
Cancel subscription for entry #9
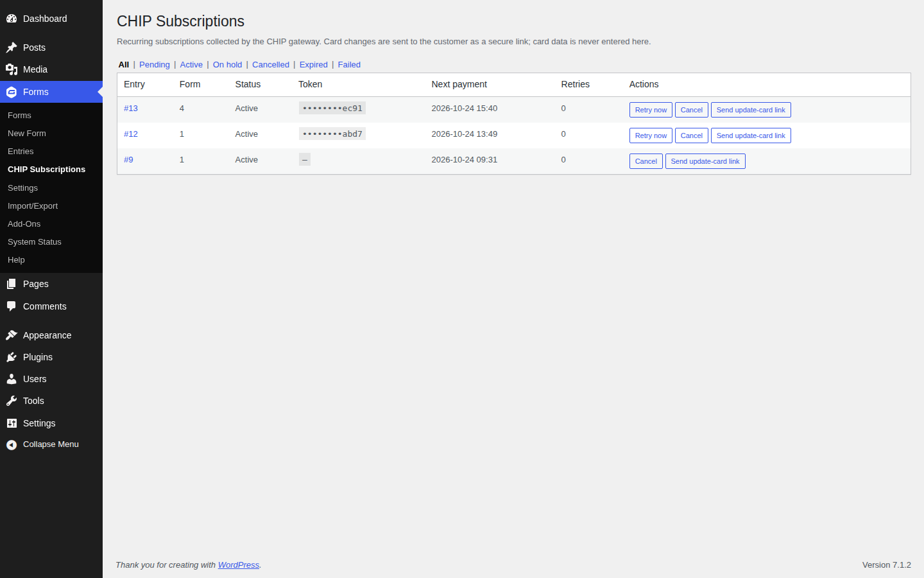pyautogui.click(x=646, y=161)
